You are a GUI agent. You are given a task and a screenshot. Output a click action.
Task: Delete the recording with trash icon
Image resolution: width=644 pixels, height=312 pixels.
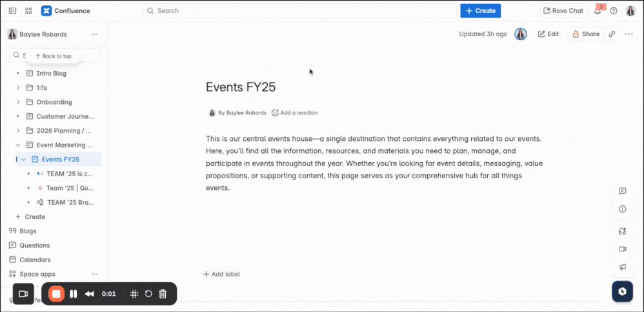(163, 294)
